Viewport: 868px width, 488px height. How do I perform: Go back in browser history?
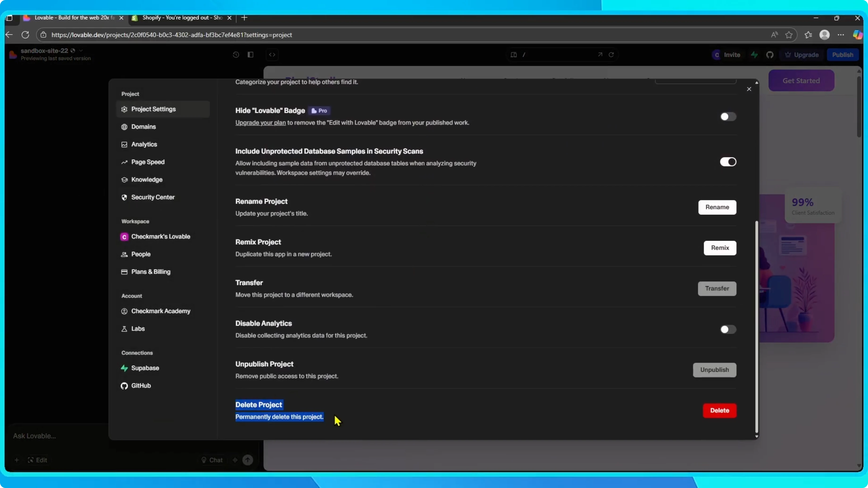pos(9,35)
